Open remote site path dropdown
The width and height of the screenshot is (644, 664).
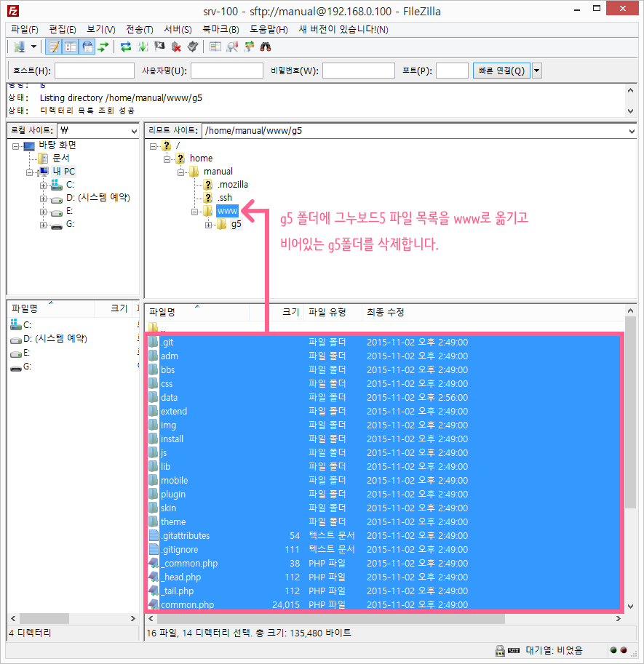pyautogui.click(x=632, y=132)
